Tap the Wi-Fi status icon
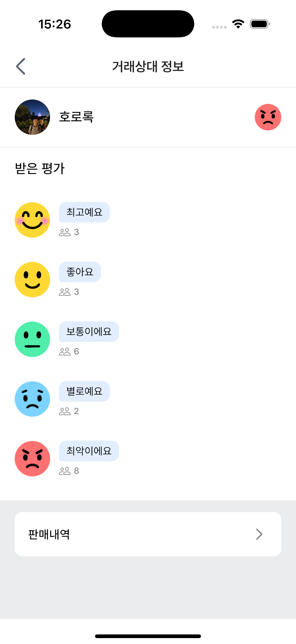296x644 pixels. pyautogui.click(x=238, y=24)
